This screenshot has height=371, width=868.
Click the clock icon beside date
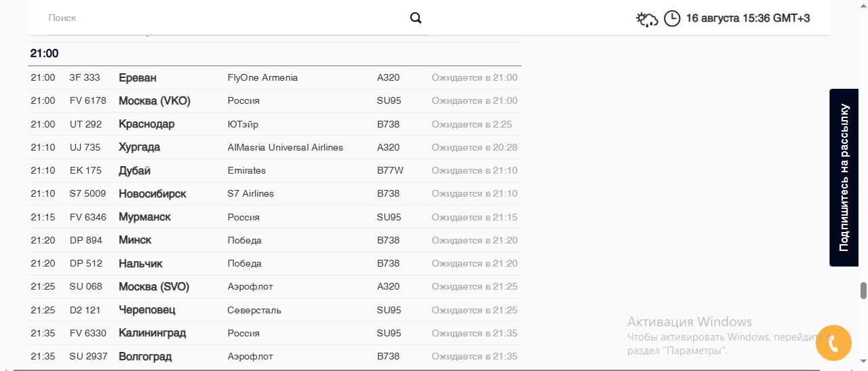coord(672,18)
